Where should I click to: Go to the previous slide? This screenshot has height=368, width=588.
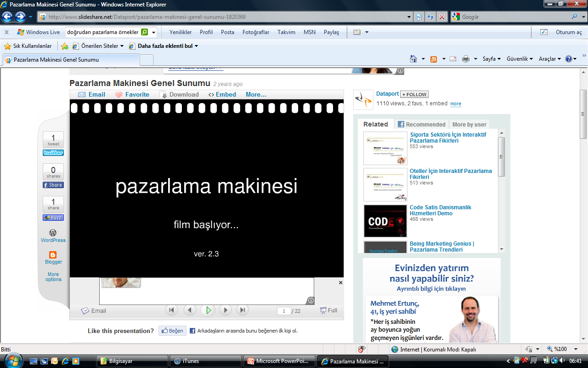coord(190,310)
